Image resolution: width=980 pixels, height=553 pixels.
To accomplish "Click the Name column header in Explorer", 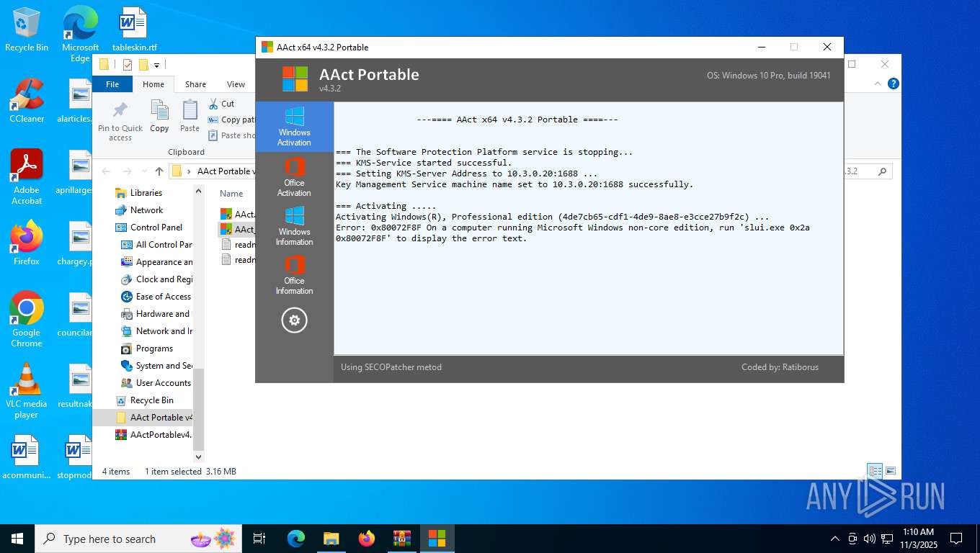I will coord(231,194).
